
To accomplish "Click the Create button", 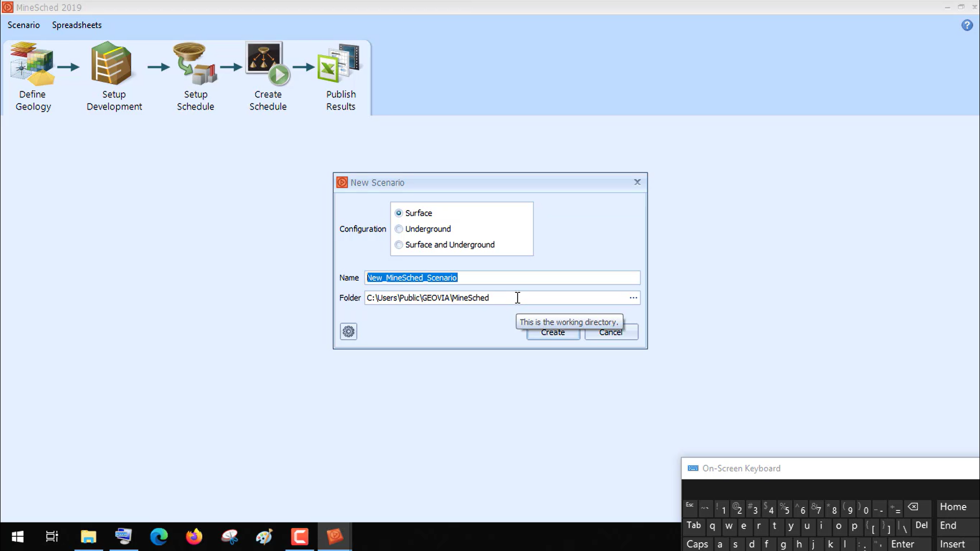I will (x=553, y=334).
